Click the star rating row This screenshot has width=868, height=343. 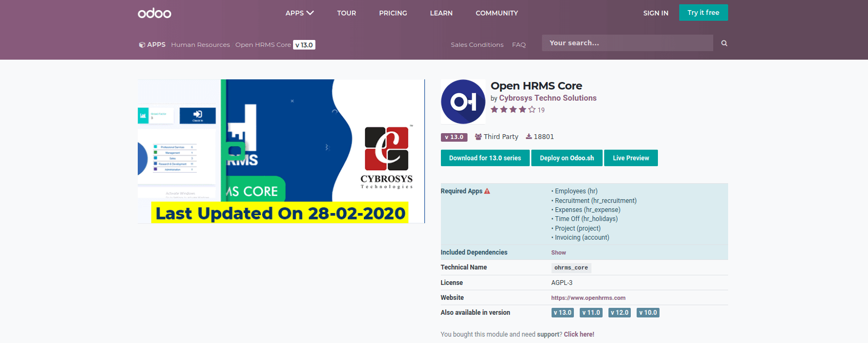tap(513, 110)
